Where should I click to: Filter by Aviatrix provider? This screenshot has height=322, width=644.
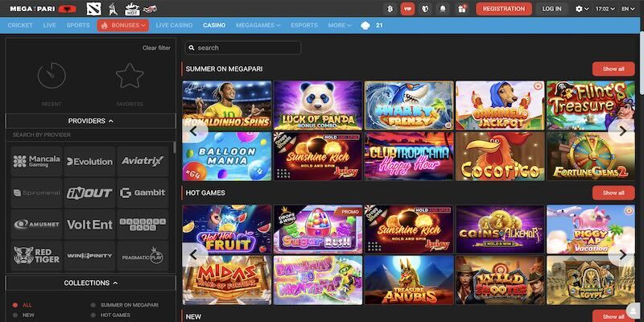click(142, 162)
